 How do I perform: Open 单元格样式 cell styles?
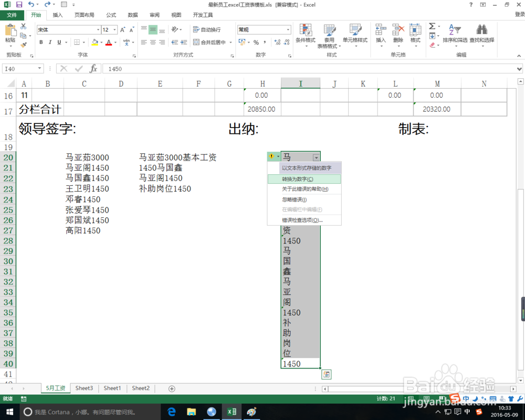click(x=355, y=35)
